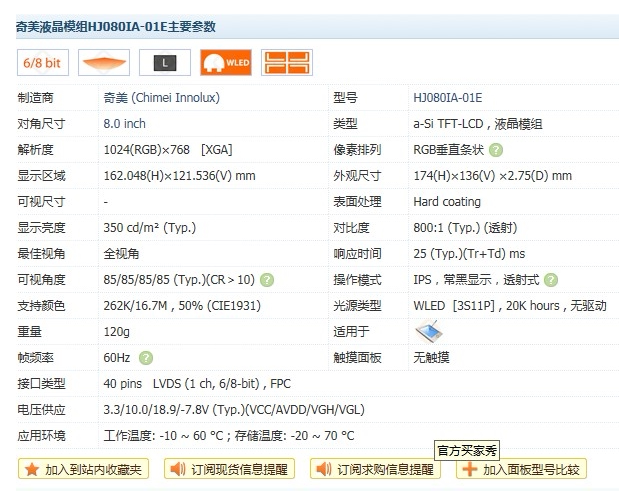Click the 电压供应 row label
This screenshot has height=491, width=619.
pyautogui.click(x=41, y=410)
